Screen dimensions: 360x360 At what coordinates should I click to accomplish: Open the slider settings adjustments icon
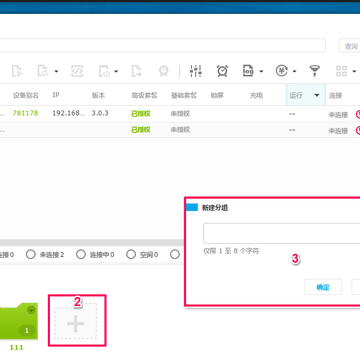coord(196,71)
